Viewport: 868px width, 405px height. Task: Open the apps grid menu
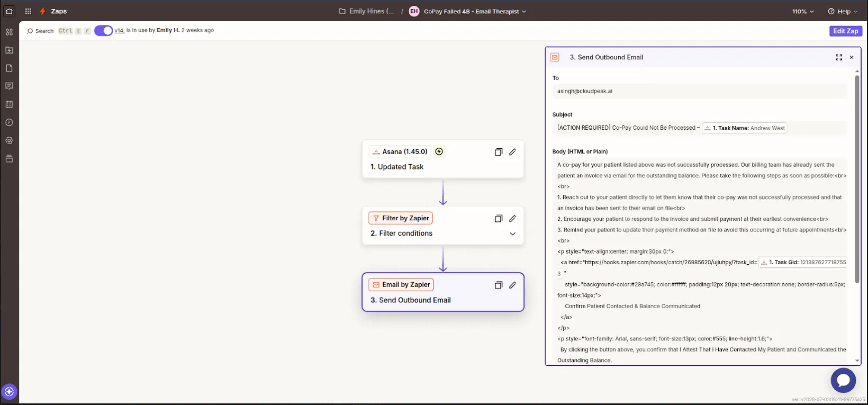coord(28,11)
